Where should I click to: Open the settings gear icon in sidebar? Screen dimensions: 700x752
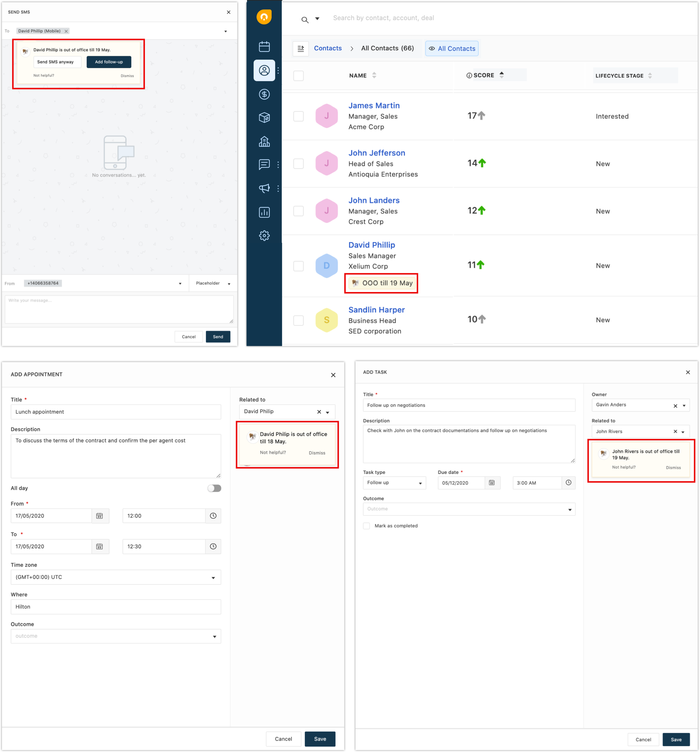264,236
